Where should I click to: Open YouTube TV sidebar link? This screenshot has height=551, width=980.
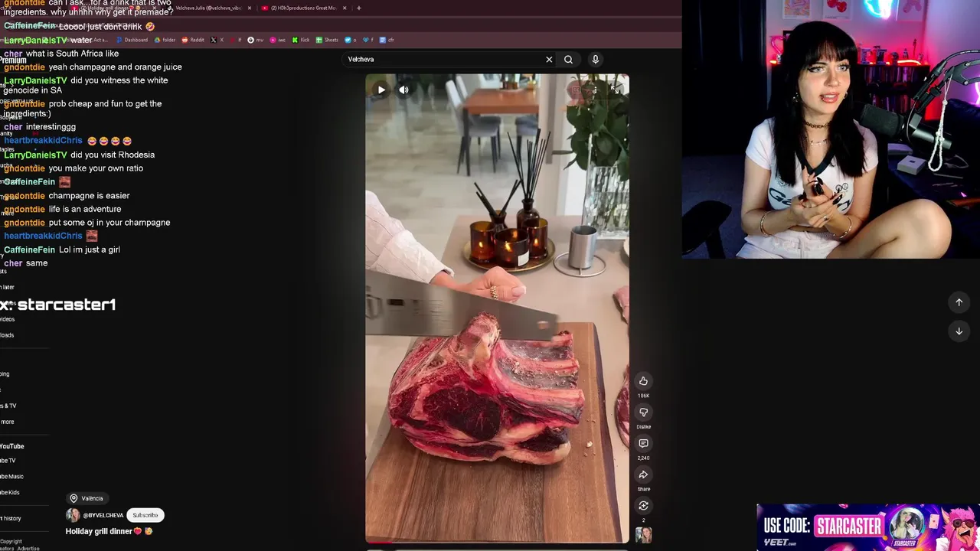8,460
